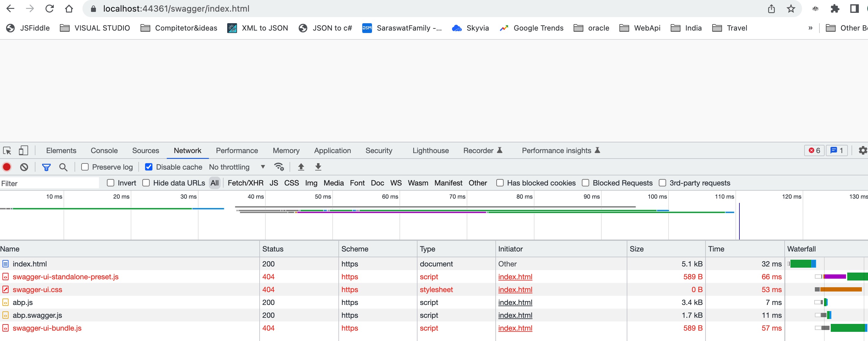This screenshot has width=868, height=341.
Task: Open index.html initiator link for swagger-ui.css
Action: point(515,289)
